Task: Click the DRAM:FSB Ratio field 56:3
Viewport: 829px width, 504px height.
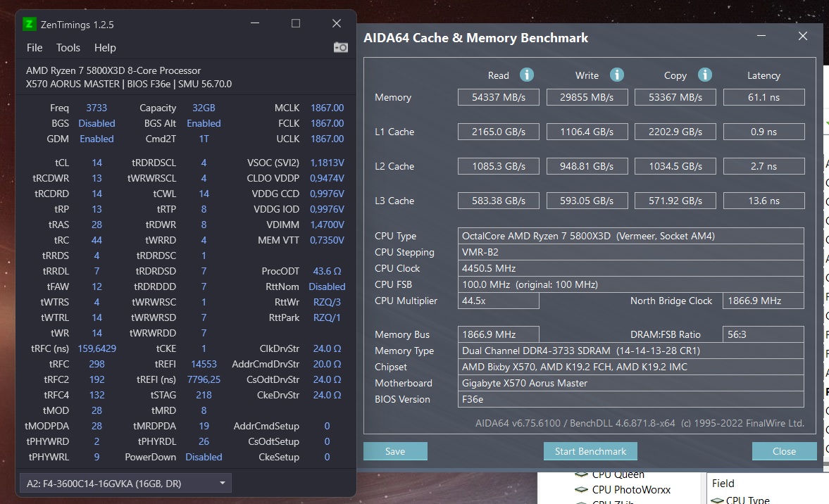Action: pos(763,334)
